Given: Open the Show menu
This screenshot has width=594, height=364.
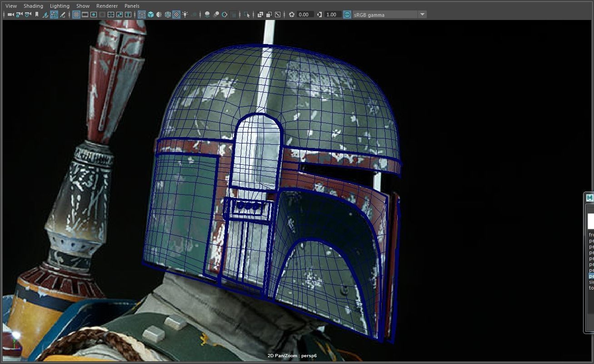Looking at the screenshot, I should click(x=83, y=6).
